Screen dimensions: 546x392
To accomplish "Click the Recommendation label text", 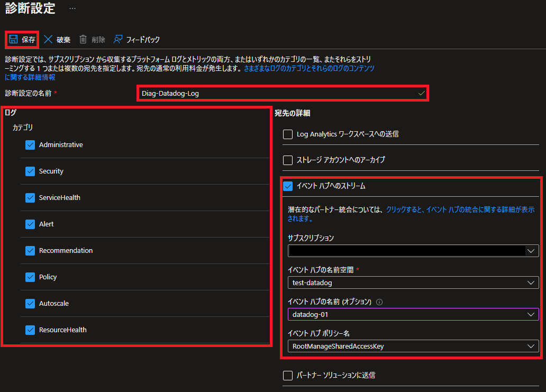I will [x=66, y=251].
